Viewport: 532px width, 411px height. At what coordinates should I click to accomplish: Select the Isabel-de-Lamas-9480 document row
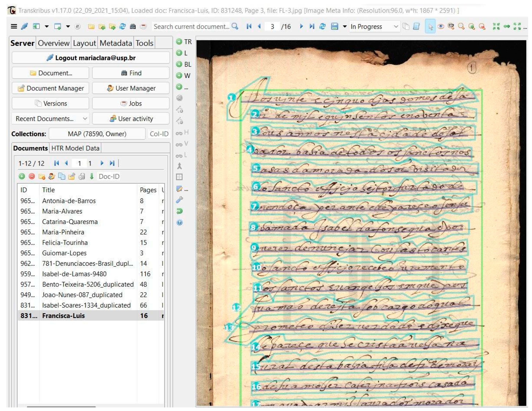pos(74,274)
